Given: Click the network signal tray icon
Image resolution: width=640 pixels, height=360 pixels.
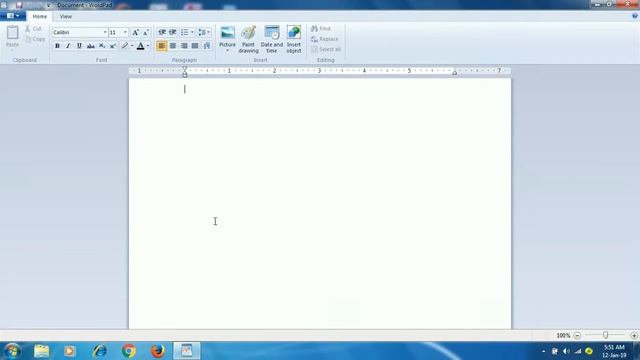Looking at the screenshot, I should coord(578,351).
